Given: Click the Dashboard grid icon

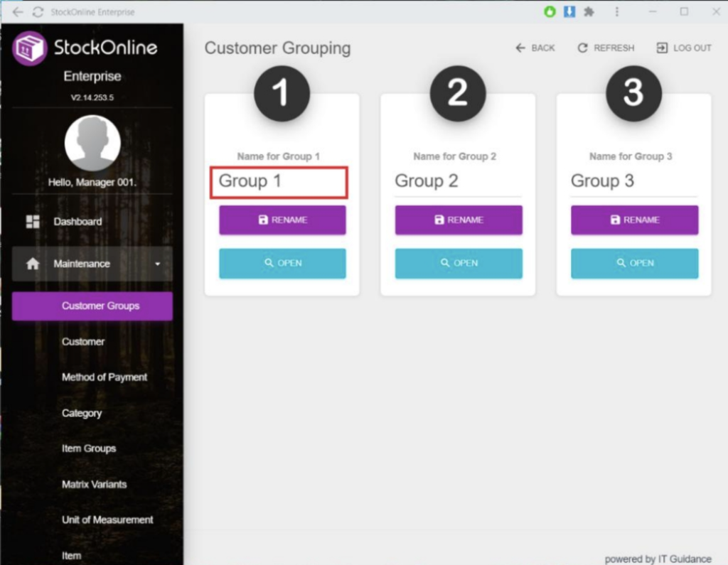Looking at the screenshot, I should pos(33,222).
